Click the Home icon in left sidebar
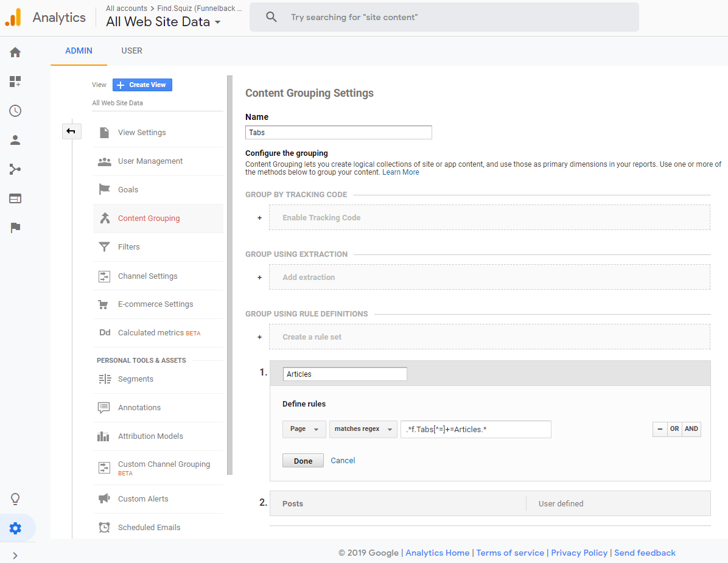728x563 pixels. [x=15, y=52]
